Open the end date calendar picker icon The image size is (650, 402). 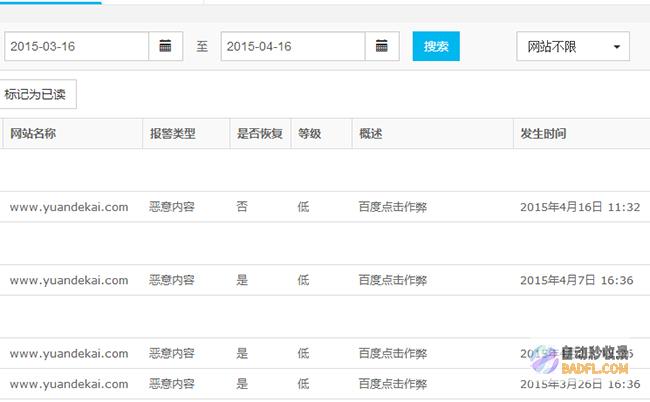tap(382, 46)
